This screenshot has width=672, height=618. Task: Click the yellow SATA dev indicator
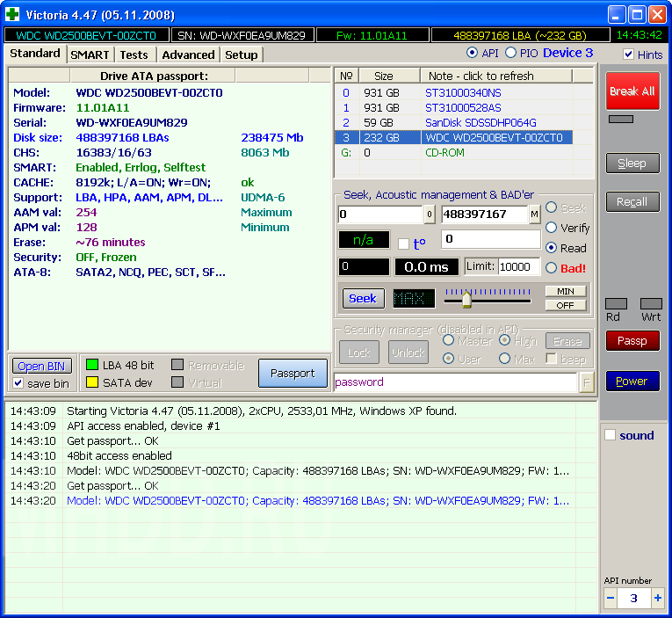click(x=92, y=382)
